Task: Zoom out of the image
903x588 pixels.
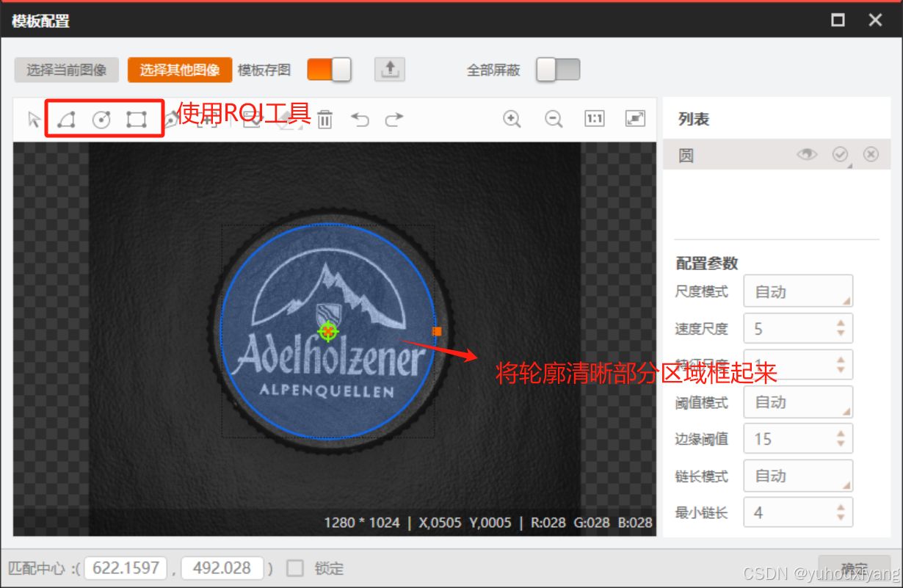Action: [554, 119]
